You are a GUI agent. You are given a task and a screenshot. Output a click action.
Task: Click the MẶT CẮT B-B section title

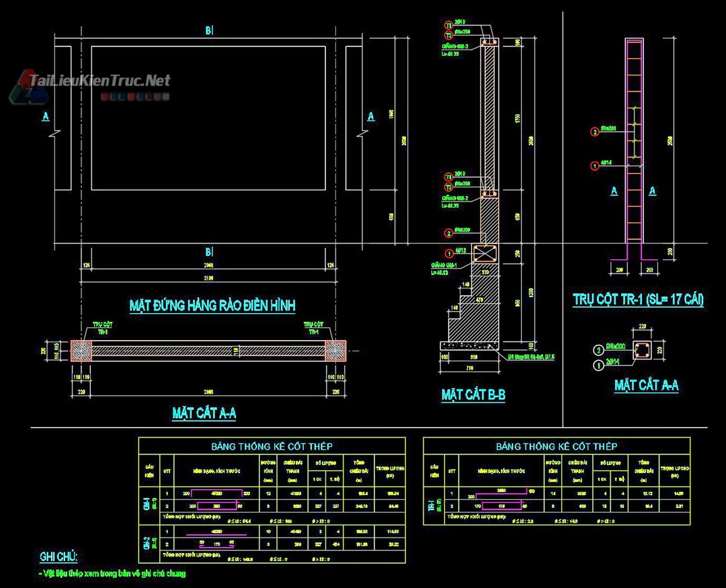473,395
